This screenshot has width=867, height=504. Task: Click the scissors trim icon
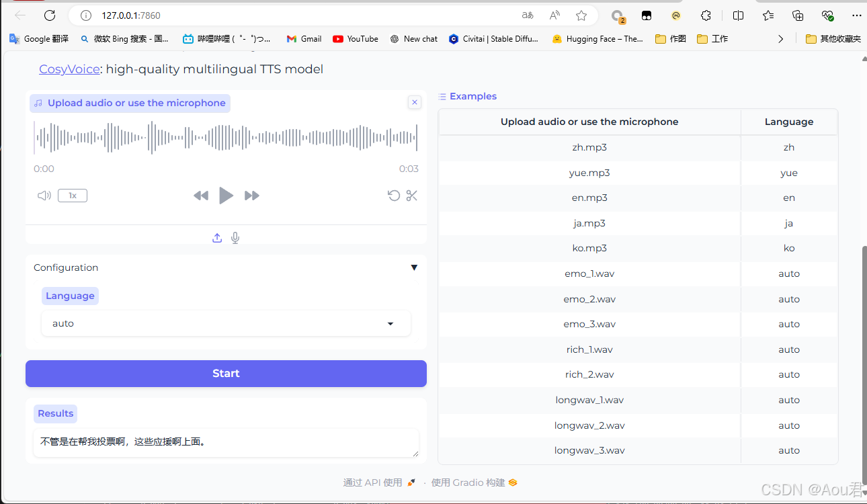point(412,196)
